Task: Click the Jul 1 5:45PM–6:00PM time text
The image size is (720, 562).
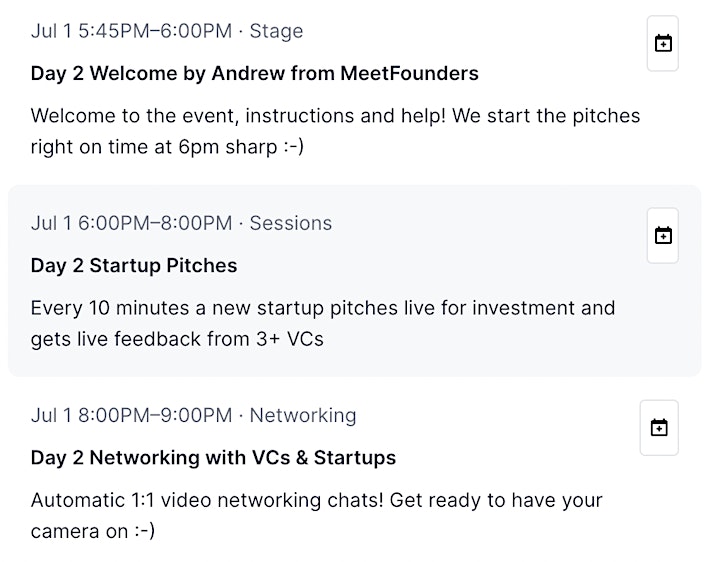Action: (x=131, y=31)
